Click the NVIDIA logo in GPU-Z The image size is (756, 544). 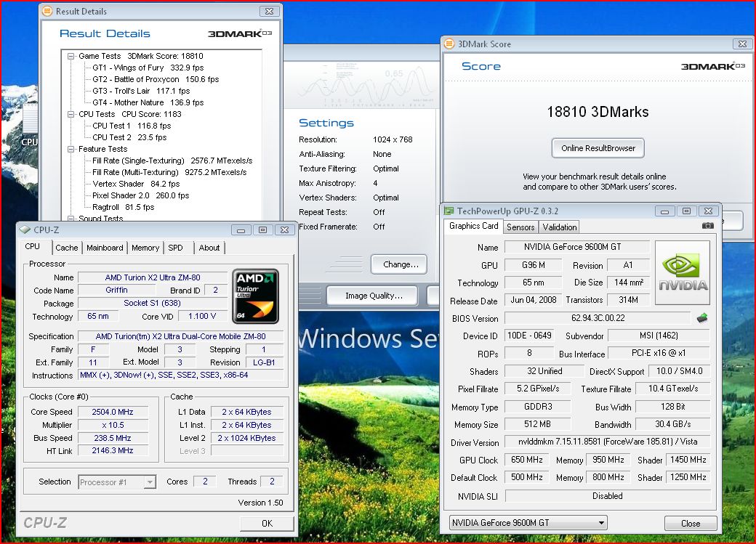coord(683,272)
